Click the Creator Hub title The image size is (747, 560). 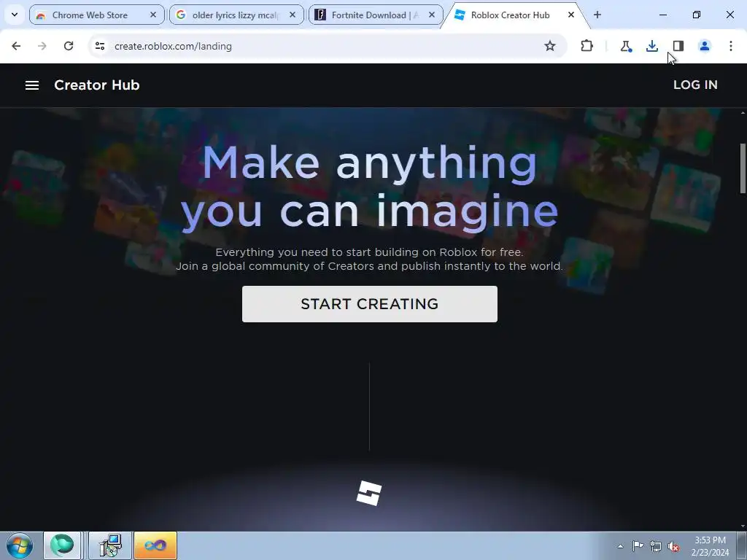97,85
